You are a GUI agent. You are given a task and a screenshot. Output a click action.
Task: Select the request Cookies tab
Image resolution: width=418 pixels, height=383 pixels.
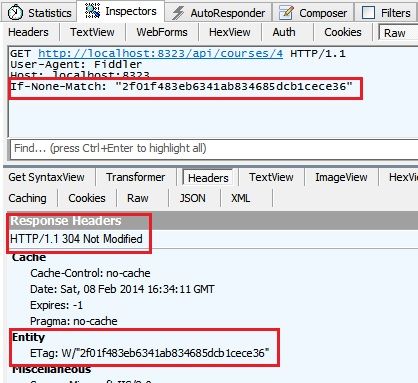pos(343,32)
